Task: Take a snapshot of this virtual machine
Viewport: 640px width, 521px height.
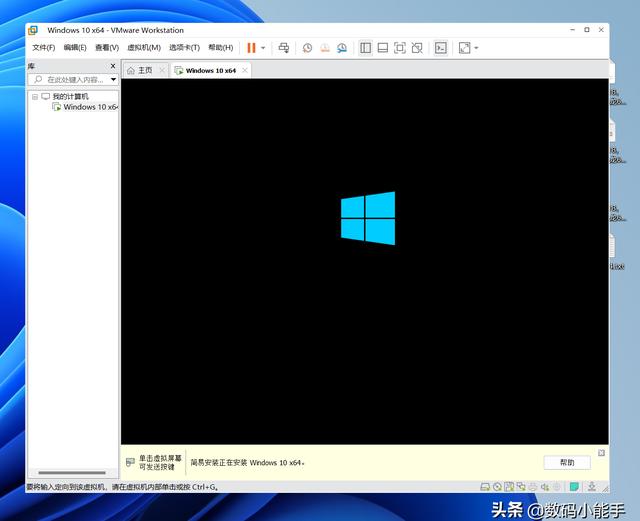Action: tap(307, 48)
